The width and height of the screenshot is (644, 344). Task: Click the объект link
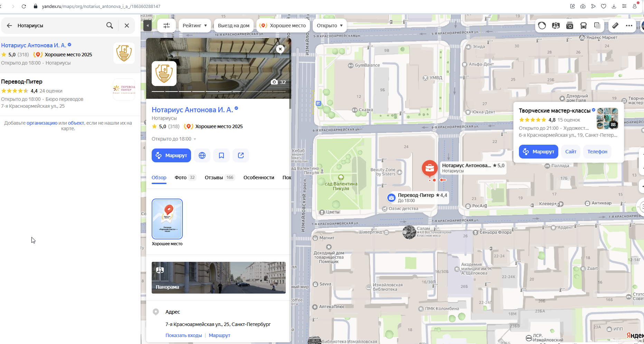(x=76, y=123)
